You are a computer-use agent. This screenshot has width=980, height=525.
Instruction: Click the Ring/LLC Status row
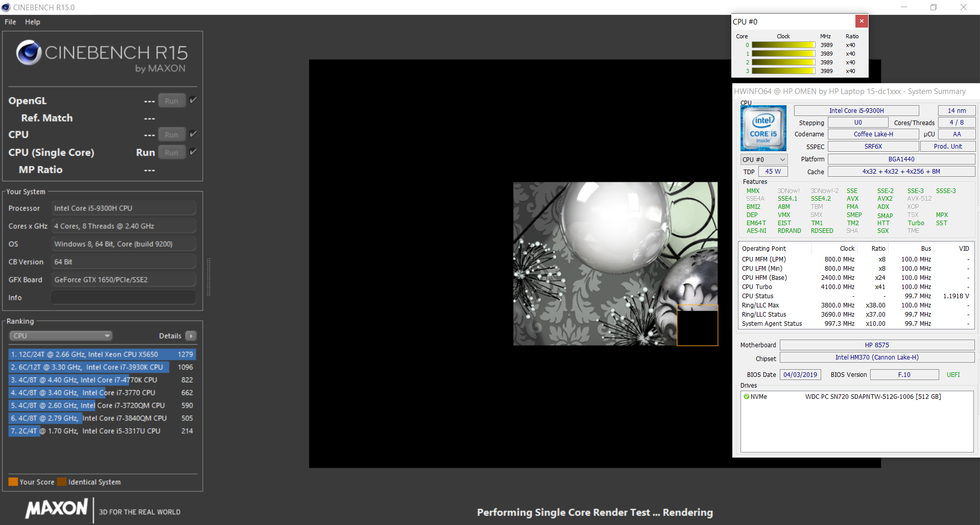coord(855,315)
